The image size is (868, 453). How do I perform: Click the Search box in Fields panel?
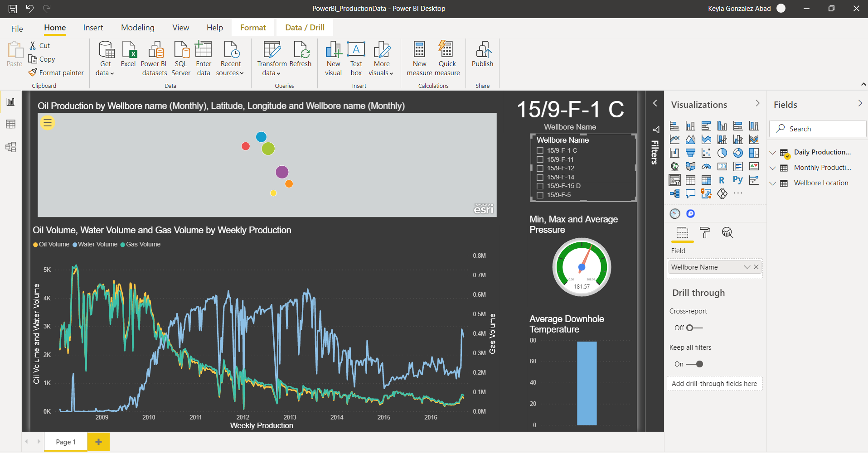817,129
